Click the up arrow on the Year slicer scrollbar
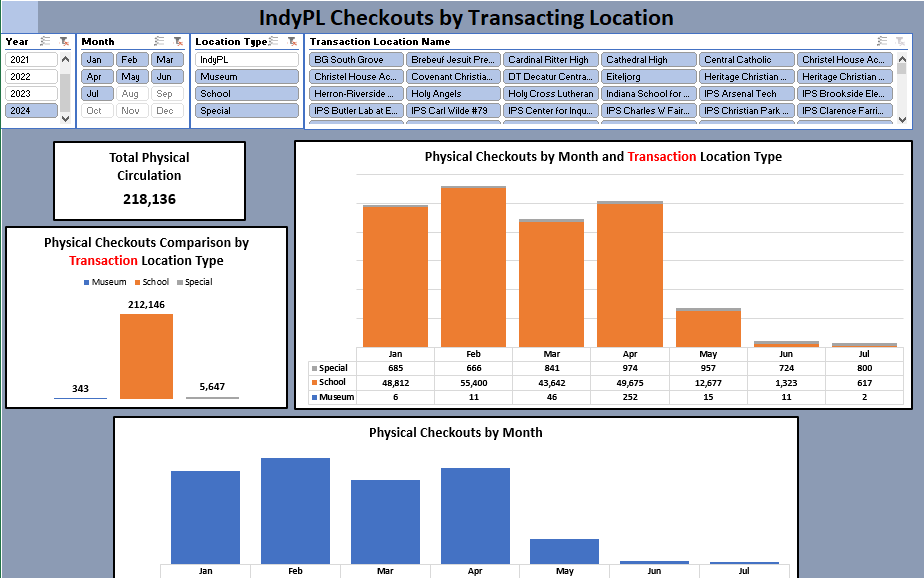Screen dimensions: 924x578 [x=67, y=57]
